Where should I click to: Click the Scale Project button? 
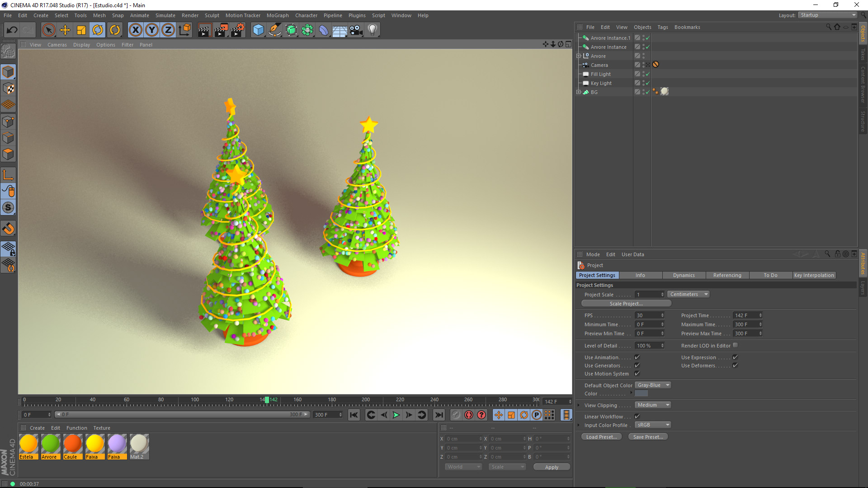(x=626, y=304)
